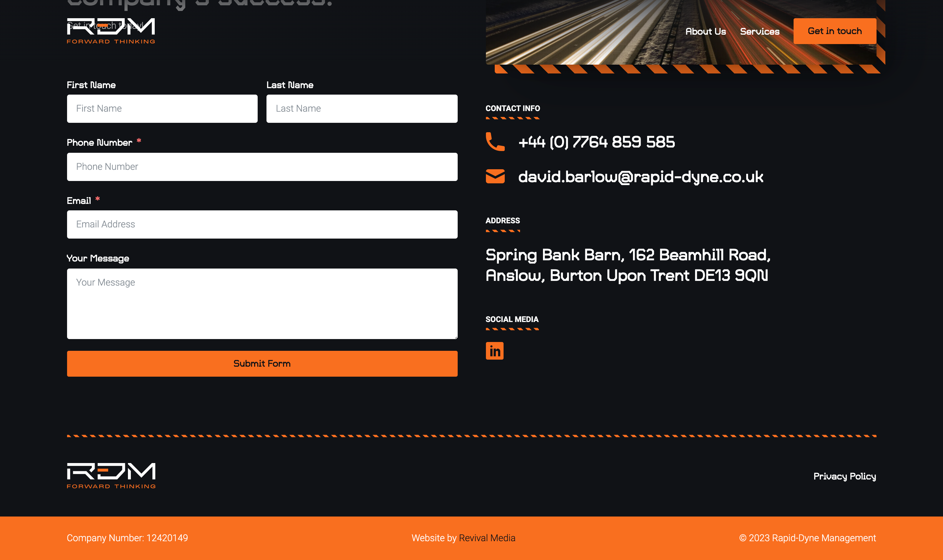Screen dimensions: 943x560
Task: Focus the Last Name input field
Action: point(361,109)
